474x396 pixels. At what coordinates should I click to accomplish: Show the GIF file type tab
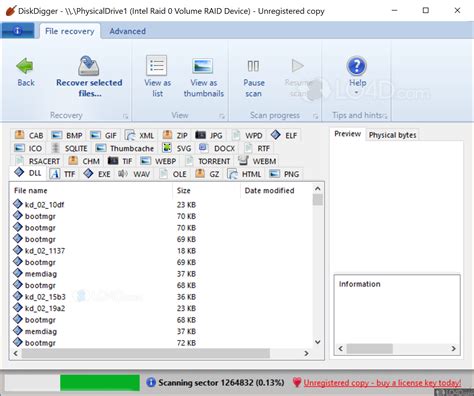103,135
